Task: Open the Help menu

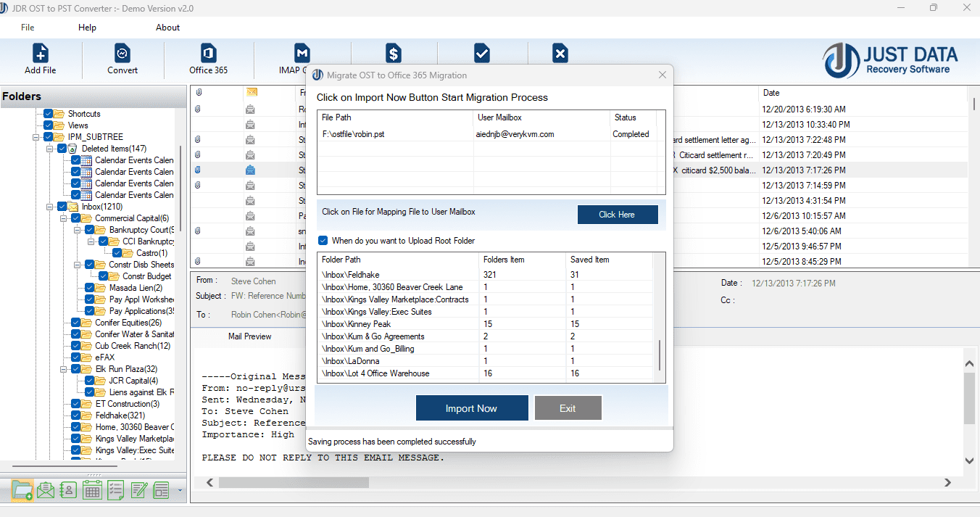Action: coord(87,28)
